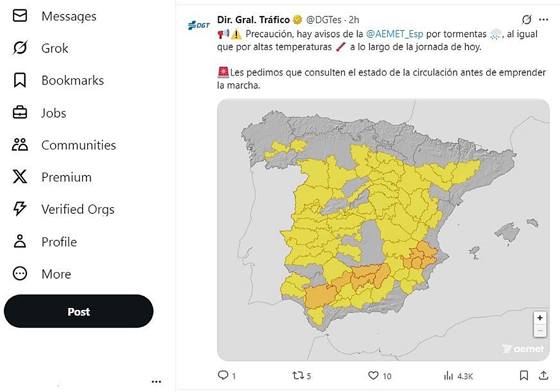
Task: Click the X Premium icon
Action: 20,177
